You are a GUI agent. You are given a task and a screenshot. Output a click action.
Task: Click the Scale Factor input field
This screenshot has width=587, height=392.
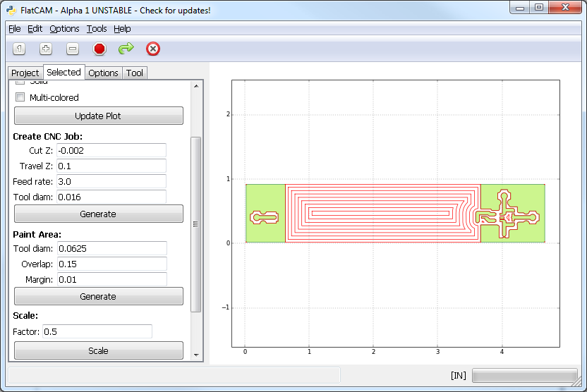(x=97, y=331)
